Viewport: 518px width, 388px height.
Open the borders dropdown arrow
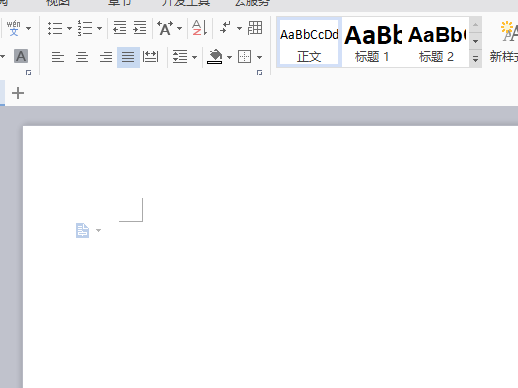[259, 57]
